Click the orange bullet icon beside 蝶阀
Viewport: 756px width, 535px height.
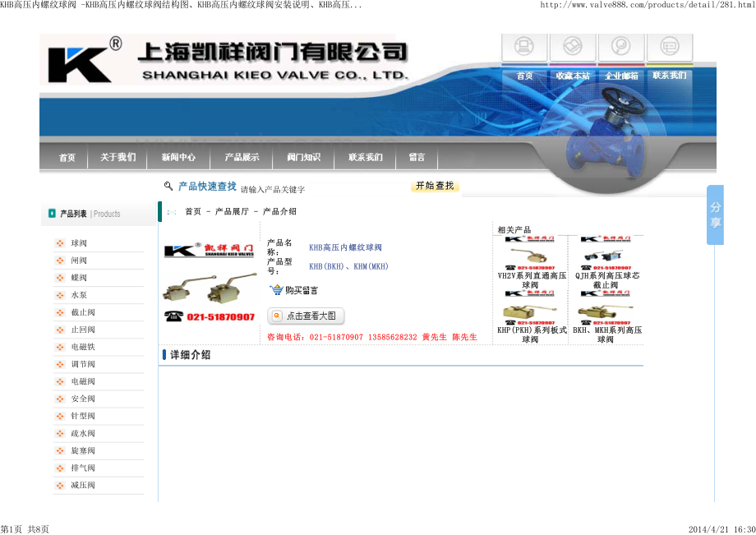(60, 278)
